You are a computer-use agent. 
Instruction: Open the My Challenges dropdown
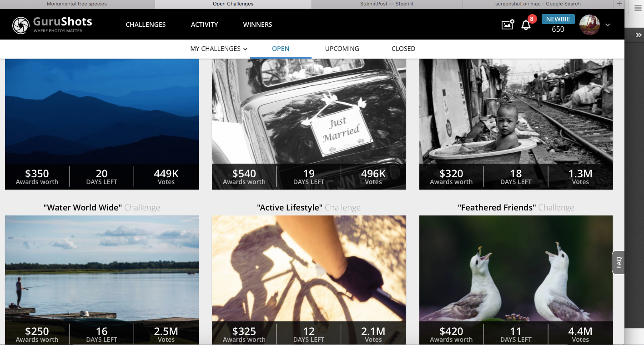click(x=218, y=49)
